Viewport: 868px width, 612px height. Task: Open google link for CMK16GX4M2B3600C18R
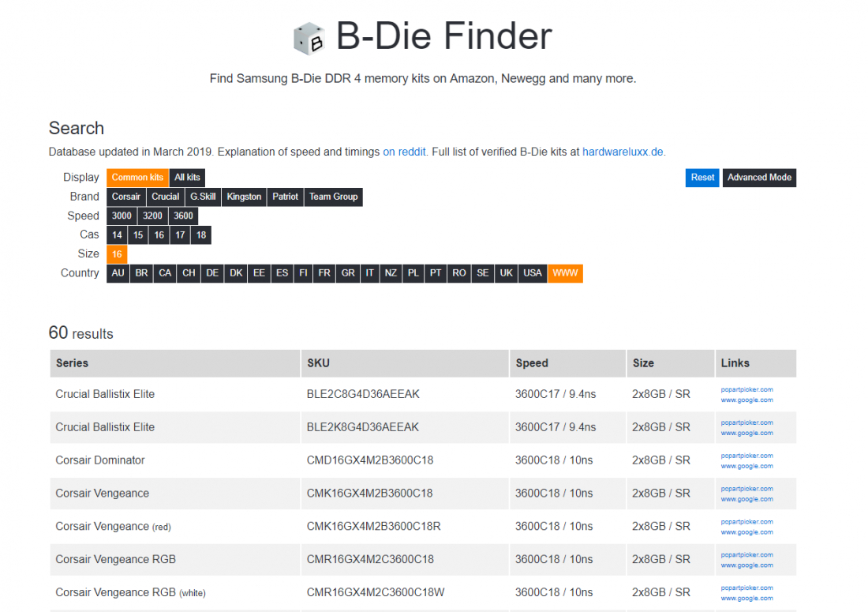point(746,532)
